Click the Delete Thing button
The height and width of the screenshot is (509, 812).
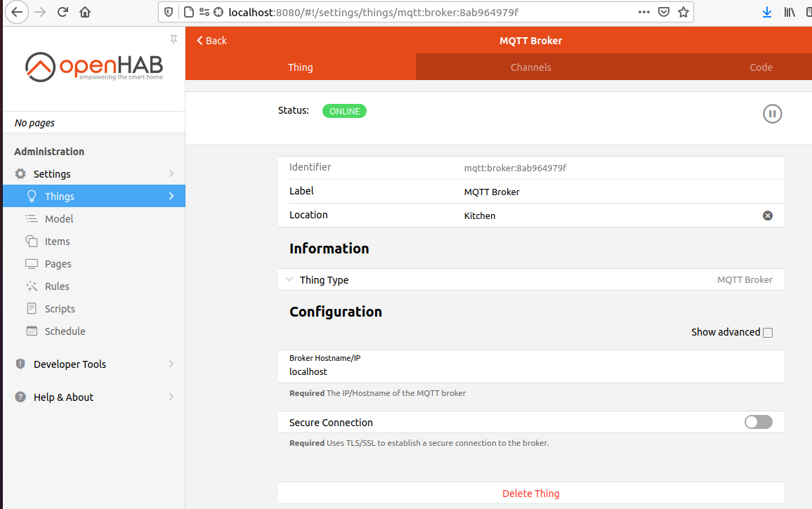(530, 494)
